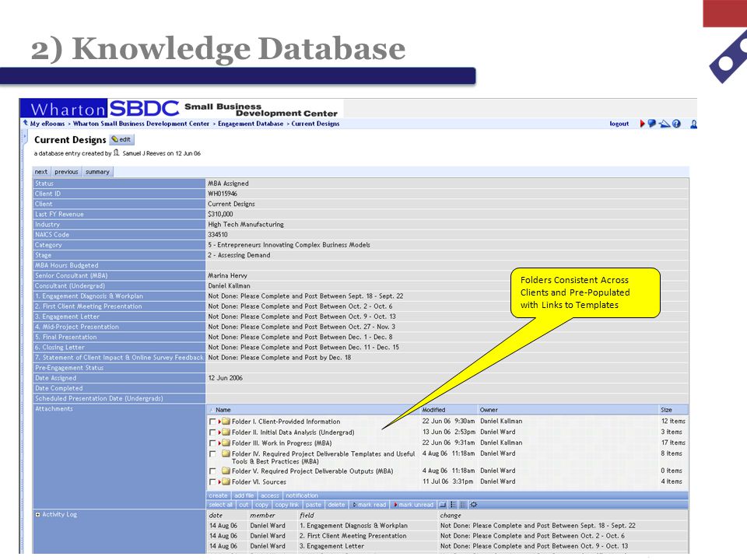Expand the Activity Log section

tap(37, 514)
